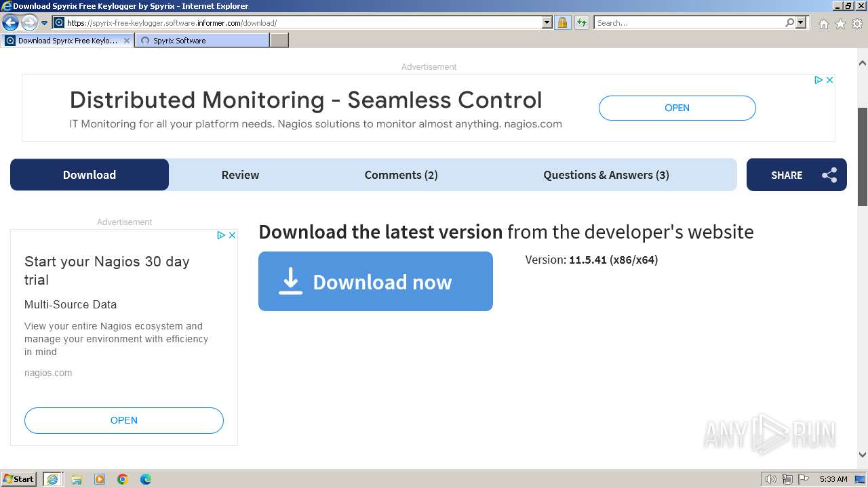
Task: Go back using the browser Back arrow
Action: click(x=9, y=23)
